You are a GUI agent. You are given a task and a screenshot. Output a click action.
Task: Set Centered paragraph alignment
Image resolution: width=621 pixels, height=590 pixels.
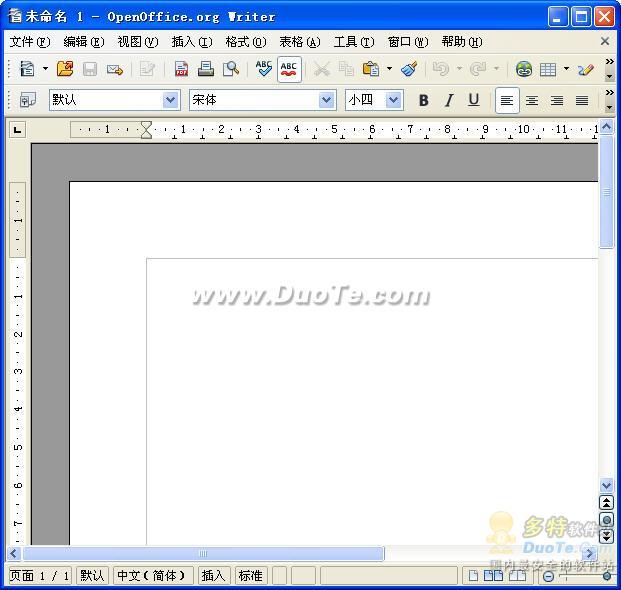532,101
